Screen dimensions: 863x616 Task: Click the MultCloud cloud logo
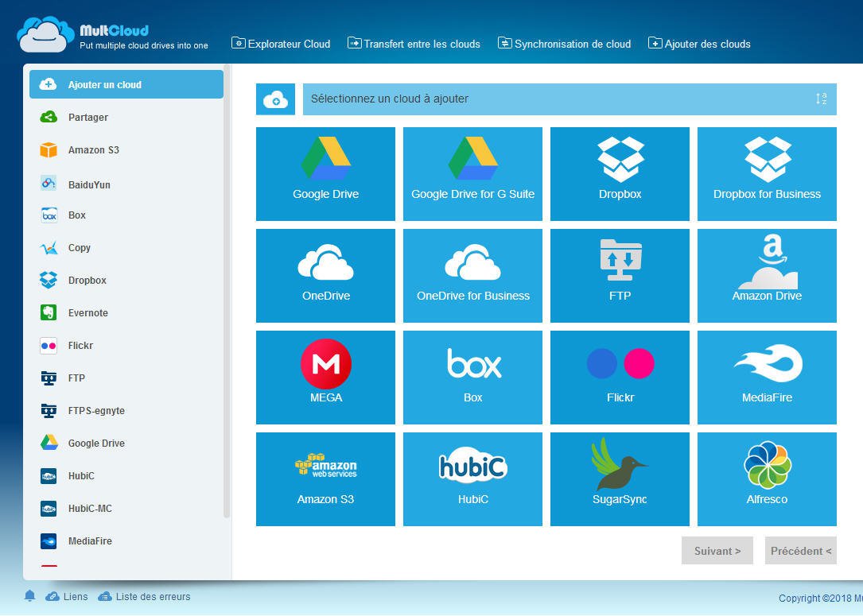45,34
